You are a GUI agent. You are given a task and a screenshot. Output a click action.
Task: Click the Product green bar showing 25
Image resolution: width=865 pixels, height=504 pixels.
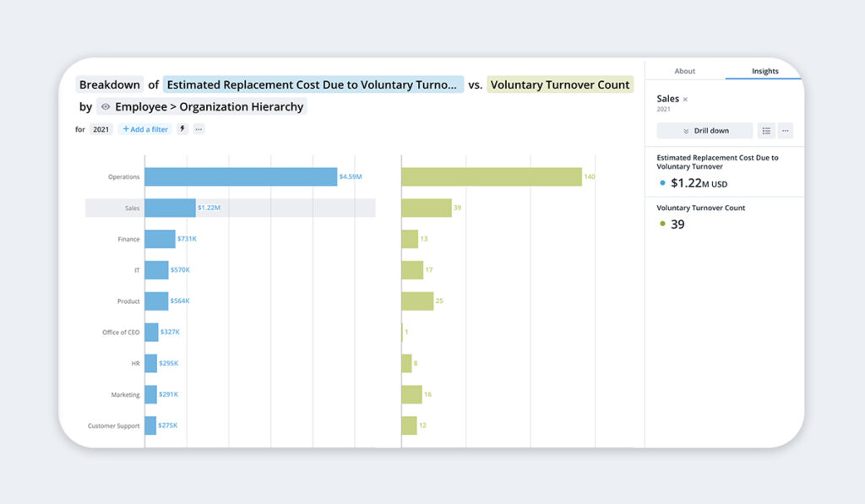[x=417, y=301]
